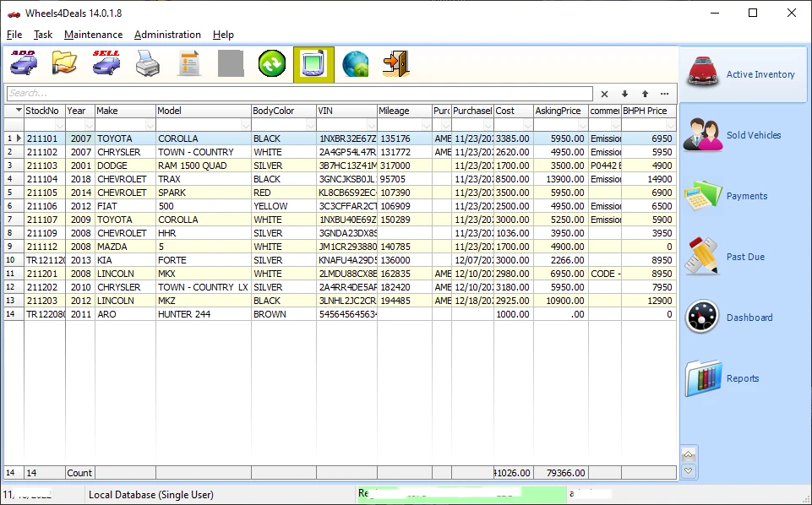Click the exit door icon

tap(396, 64)
